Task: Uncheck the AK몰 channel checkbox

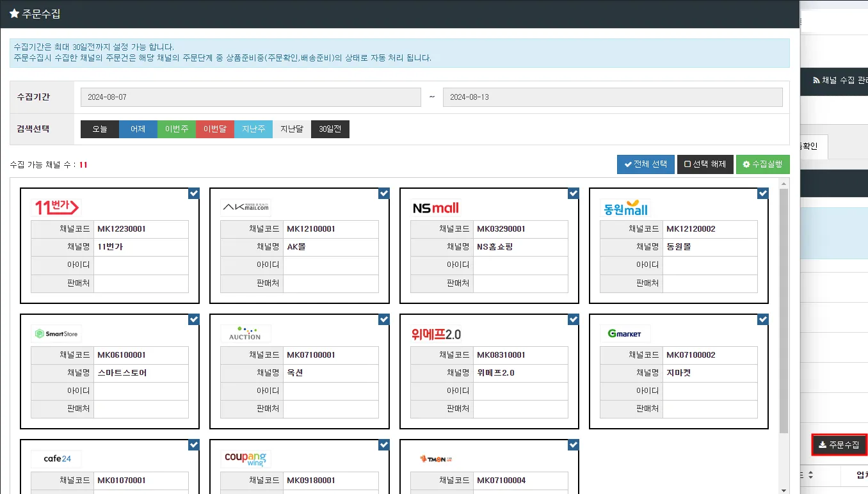Action: point(384,193)
